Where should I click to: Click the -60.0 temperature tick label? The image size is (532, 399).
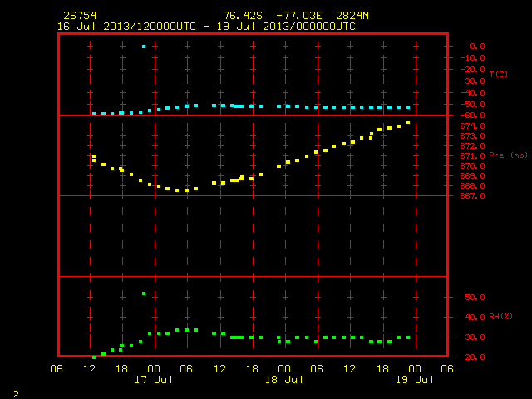tap(472, 116)
